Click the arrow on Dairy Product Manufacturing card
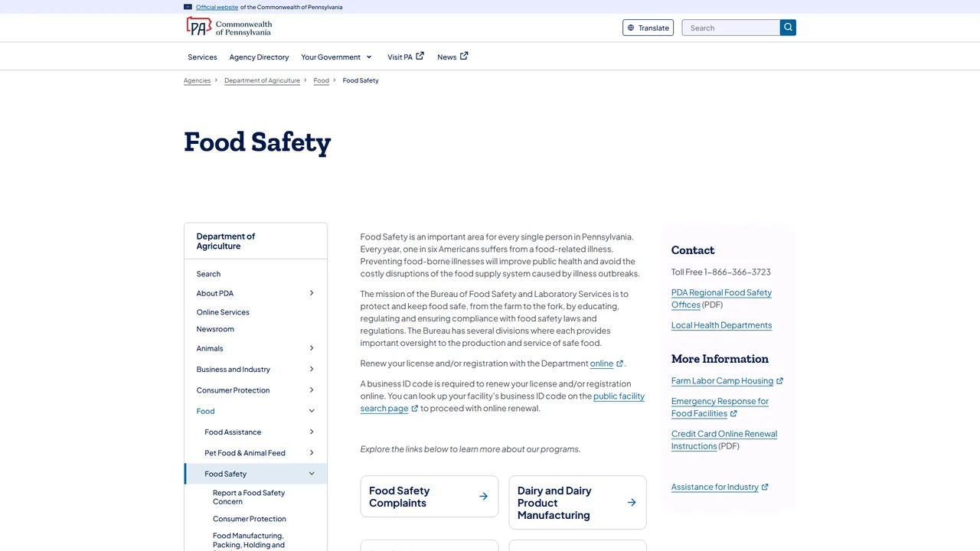This screenshot has height=551, width=980. pos(632,503)
